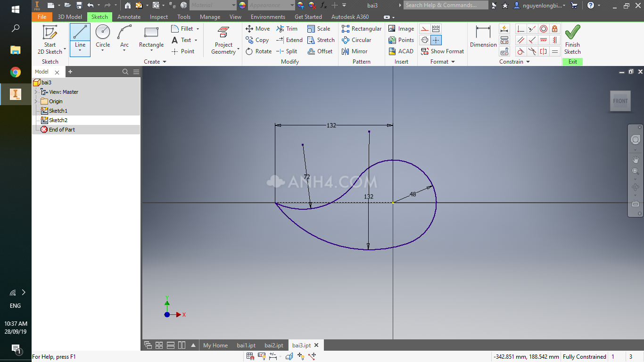The width and height of the screenshot is (644, 362).
Task: Activate the Offset tool
Action: (x=320, y=51)
